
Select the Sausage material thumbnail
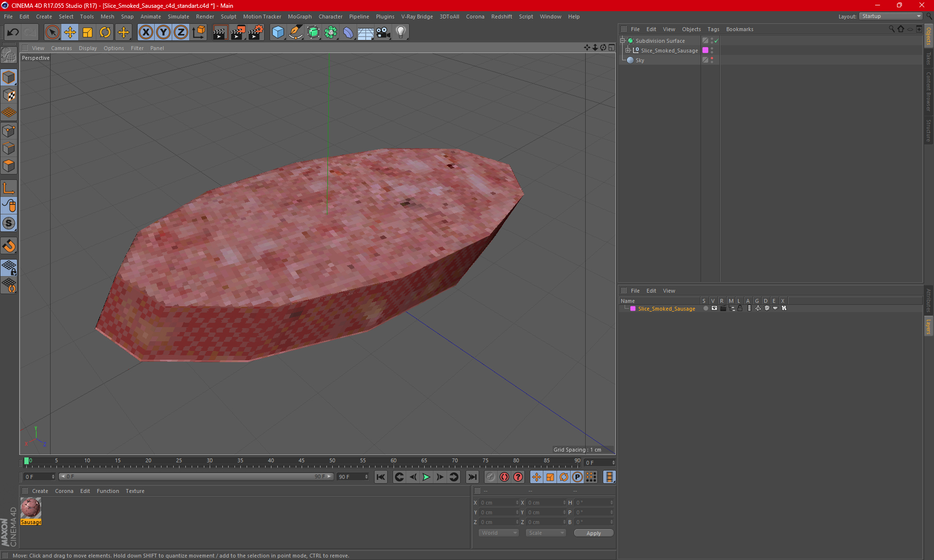tap(31, 508)
